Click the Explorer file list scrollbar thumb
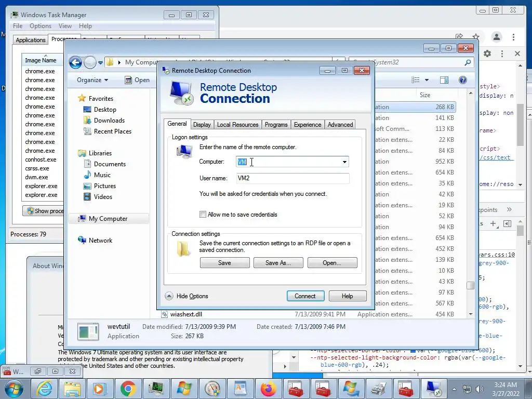Viewport: 532px width, 399px height. click(x=470, y=286)
